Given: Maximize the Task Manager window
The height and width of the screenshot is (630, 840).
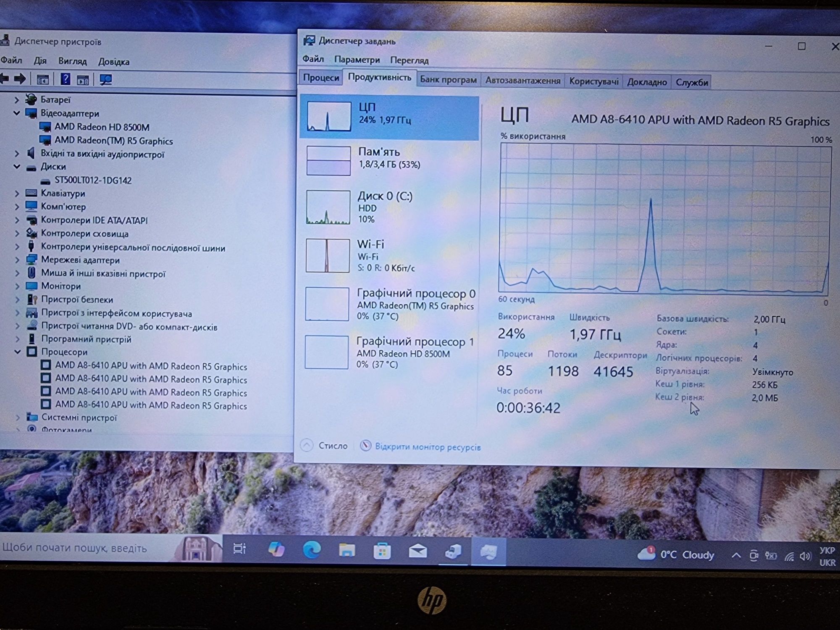Looking at the screenshot, I should [801, 46].
